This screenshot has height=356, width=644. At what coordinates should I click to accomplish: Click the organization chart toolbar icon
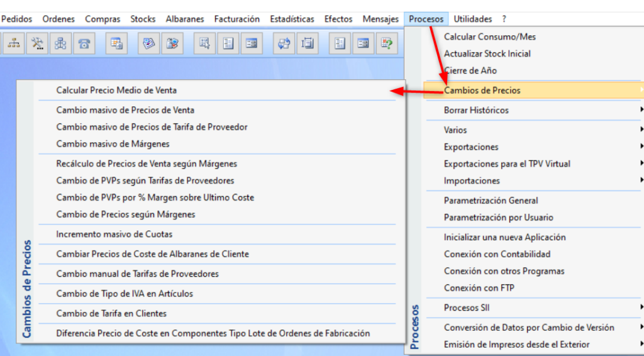tap(14, 43)
